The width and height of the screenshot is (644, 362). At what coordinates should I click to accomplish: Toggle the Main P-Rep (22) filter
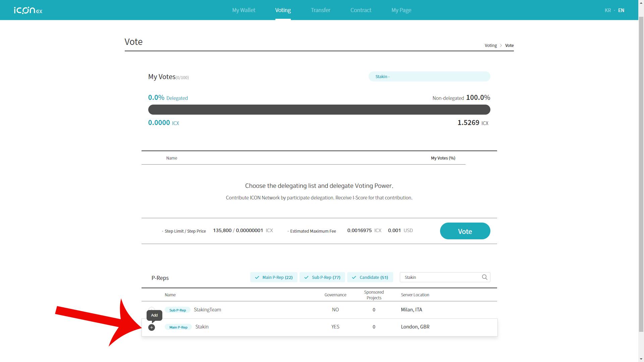coord(274,277)
